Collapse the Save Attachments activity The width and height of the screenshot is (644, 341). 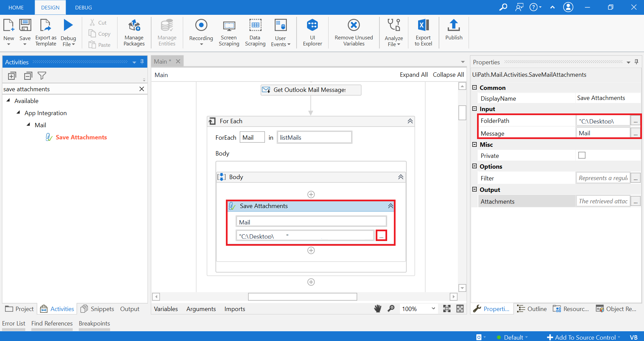pyautogui.click(x=391, y=206)
